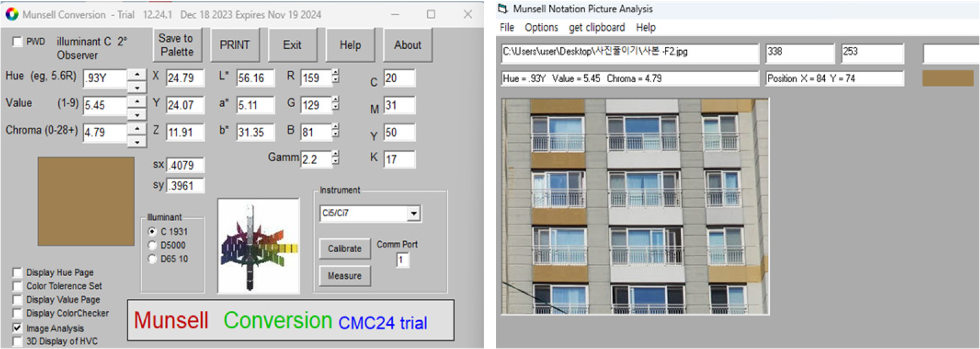Click the Munsell Conversion app logo icon

tap(12, 14)
